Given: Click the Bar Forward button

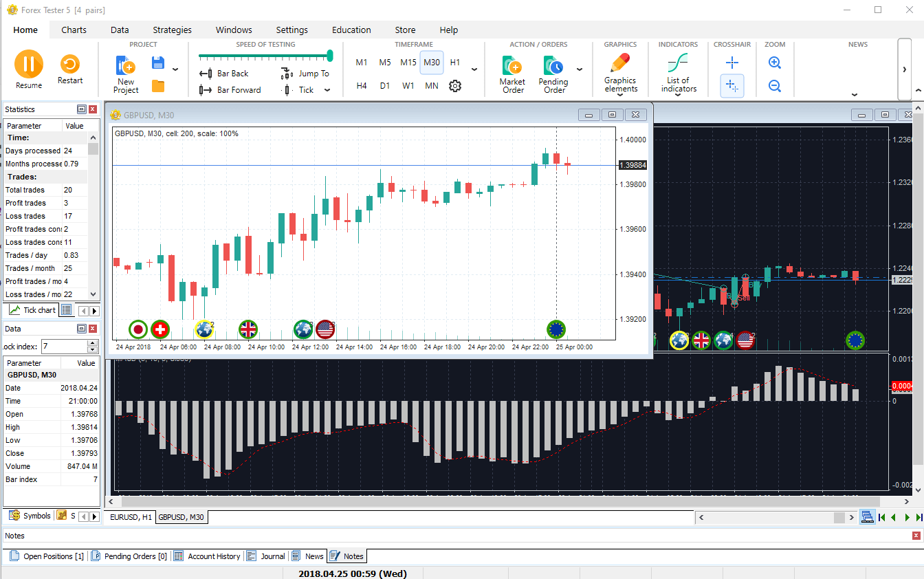Looking at the screenshot, I should (230, 90).
